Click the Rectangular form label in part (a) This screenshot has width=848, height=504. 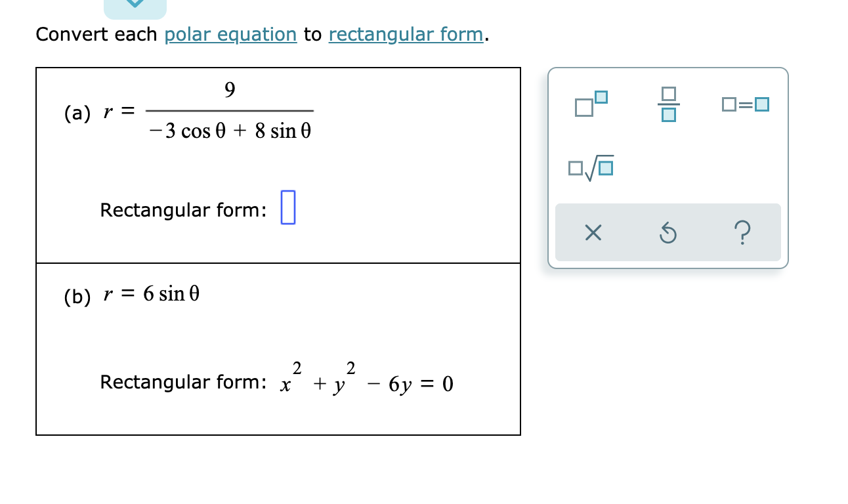click(183, 210)
